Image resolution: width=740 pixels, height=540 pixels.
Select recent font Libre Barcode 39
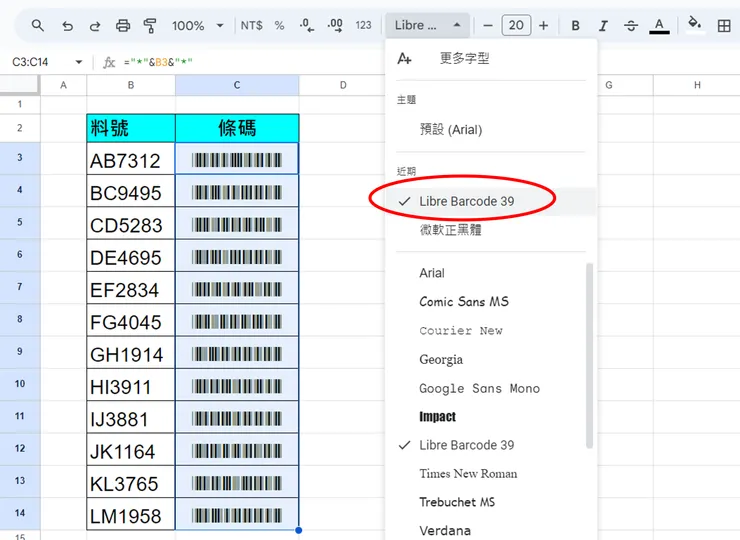[x=491, y=201]
